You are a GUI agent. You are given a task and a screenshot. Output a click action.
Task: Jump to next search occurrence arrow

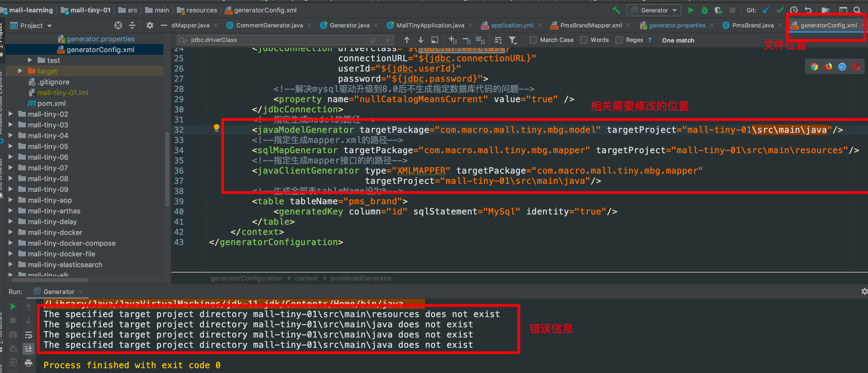click(x=421, y=40)
